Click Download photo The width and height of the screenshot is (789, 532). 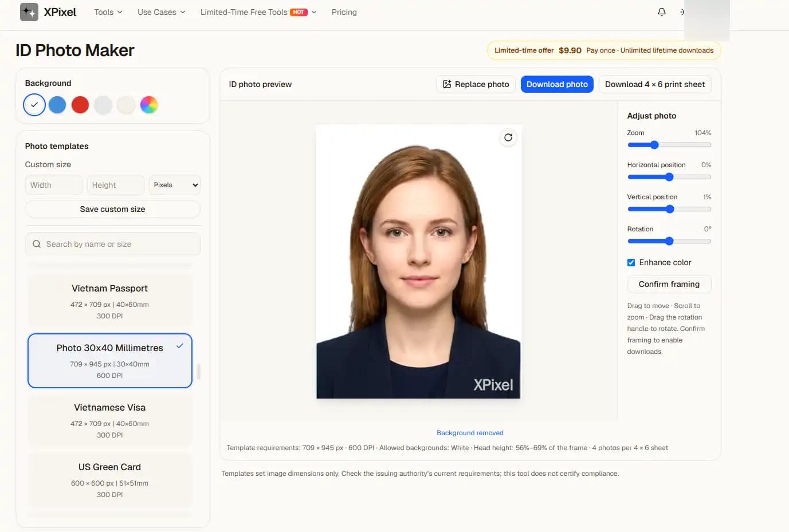pos(557,84)
